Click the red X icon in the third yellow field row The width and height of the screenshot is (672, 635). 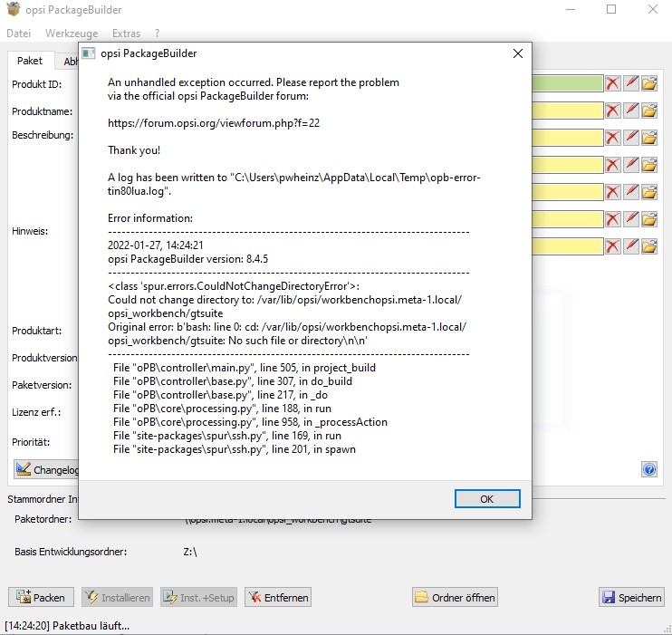pos(613,165)
